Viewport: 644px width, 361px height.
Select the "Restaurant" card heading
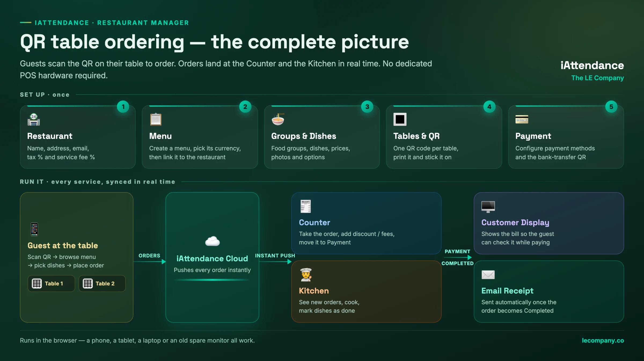(x=50, y=136)
